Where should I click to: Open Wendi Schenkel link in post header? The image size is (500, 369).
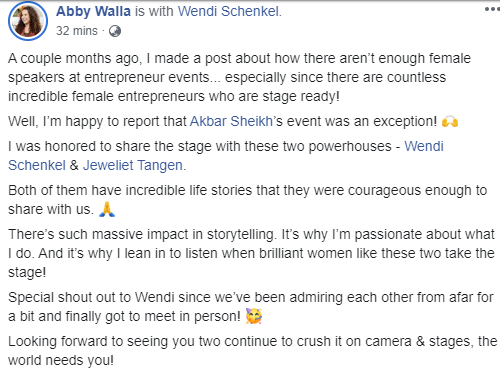(x=228, y=11)
